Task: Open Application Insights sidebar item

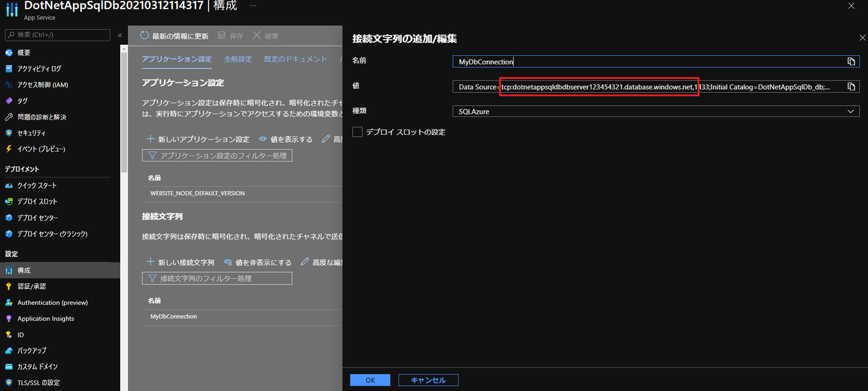Action: coord(46,319)
